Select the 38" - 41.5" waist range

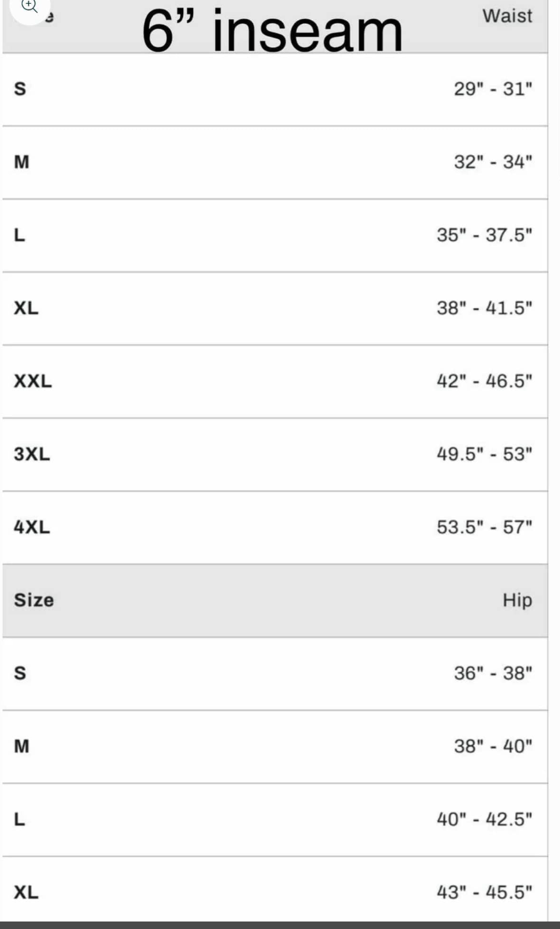point(484,308)
